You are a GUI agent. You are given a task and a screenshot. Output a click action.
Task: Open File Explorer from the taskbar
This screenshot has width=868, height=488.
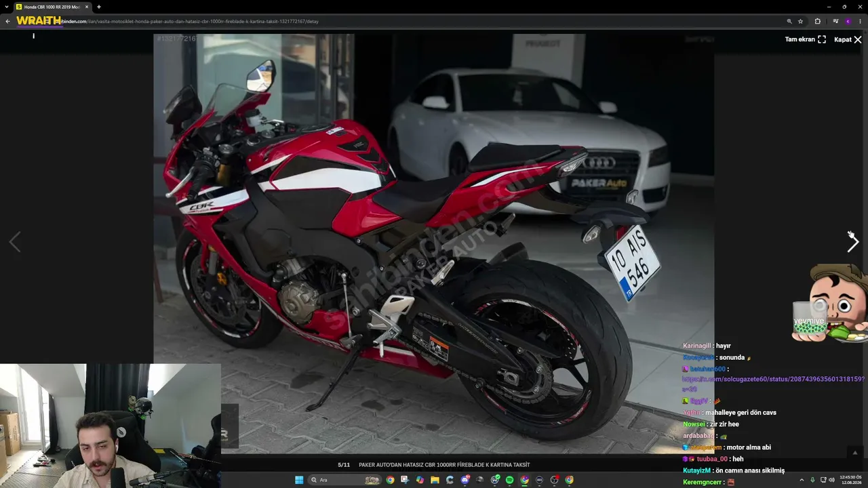click(x=435, y=480)
